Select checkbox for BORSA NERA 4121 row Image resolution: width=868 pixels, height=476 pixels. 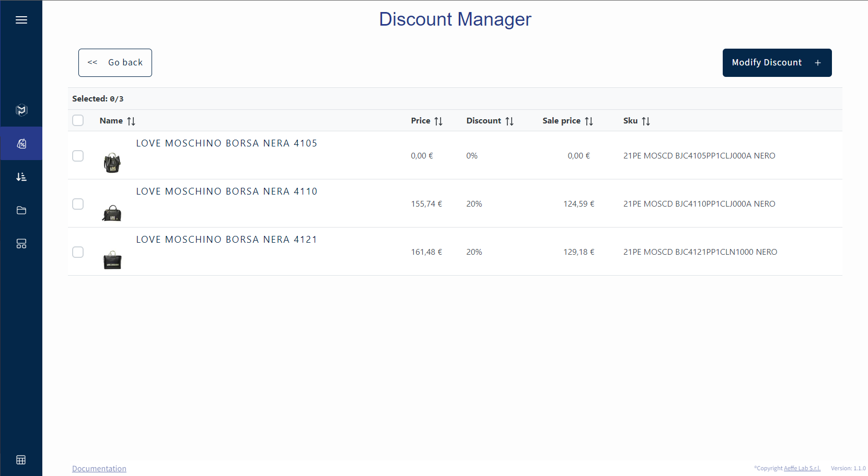pyautogui.click(x=78, y=252)
